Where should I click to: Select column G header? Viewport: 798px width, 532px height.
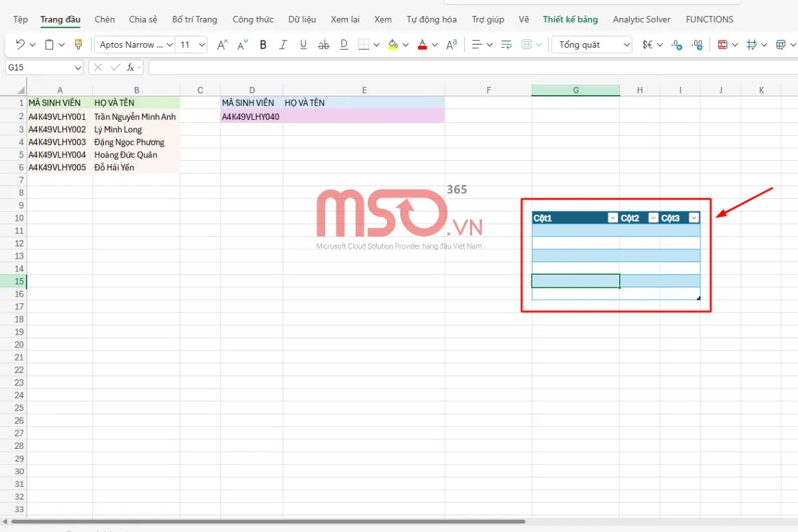tap(575, 90)
